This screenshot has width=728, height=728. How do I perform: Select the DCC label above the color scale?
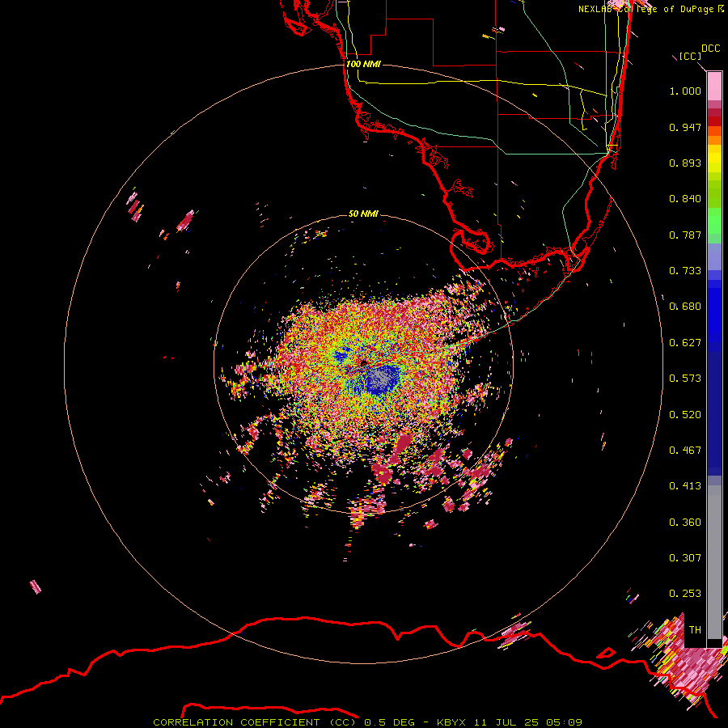(x=710, y=49)
